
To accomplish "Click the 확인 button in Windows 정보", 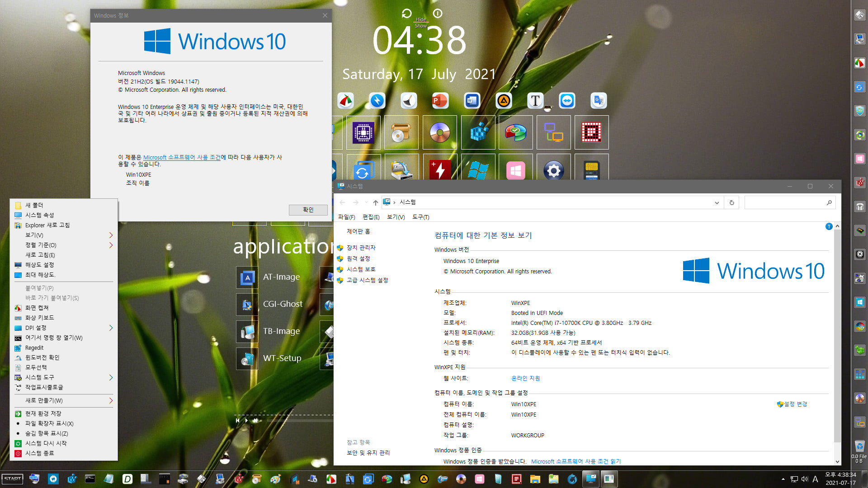I will tap(308, 210).
